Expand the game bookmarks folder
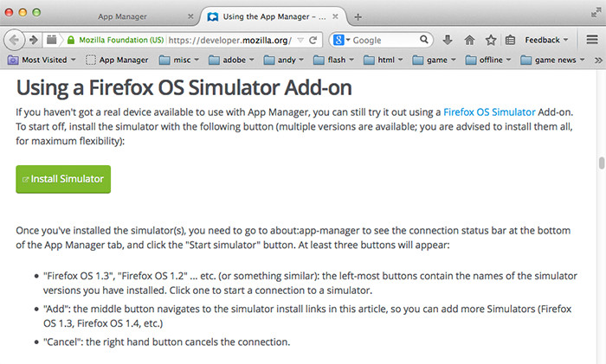 coord(434,60)
